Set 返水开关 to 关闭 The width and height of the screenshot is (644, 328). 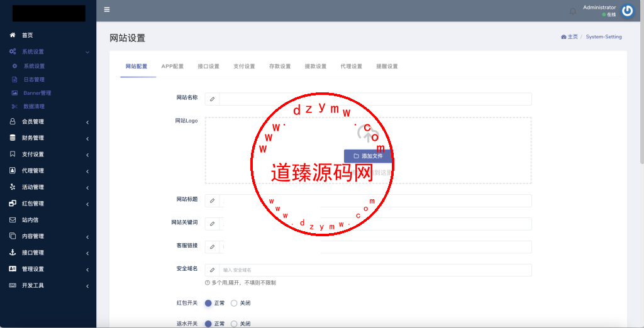point(234,324)
